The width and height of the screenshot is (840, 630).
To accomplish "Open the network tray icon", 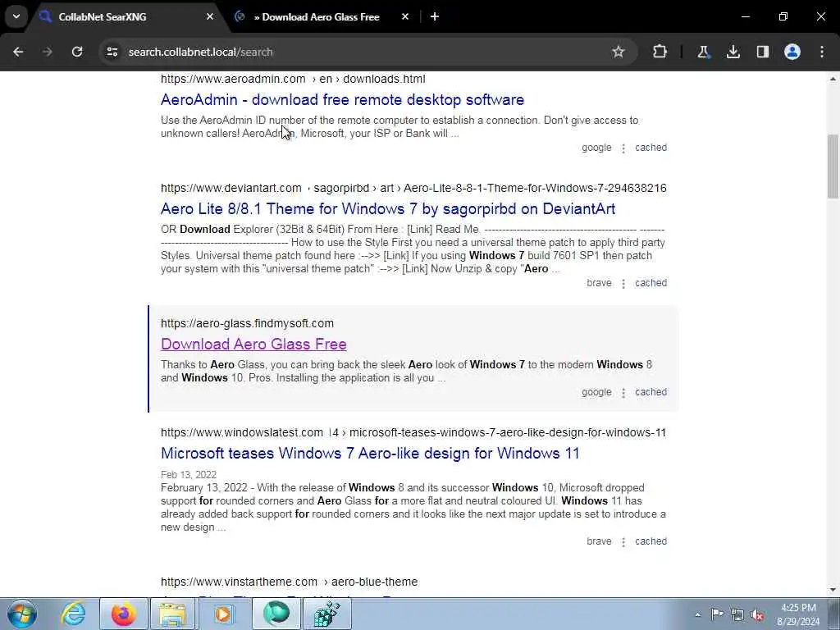I will (737, 614).
